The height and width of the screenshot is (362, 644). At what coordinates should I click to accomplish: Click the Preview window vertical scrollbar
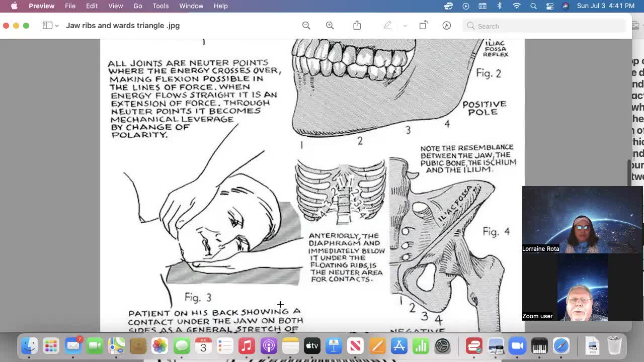coord(628,172)
